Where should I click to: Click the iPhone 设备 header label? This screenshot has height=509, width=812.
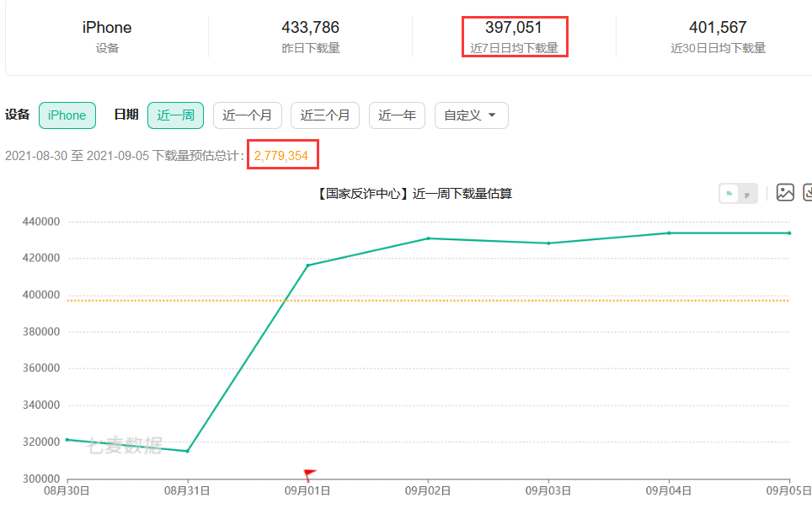[107, 27]
